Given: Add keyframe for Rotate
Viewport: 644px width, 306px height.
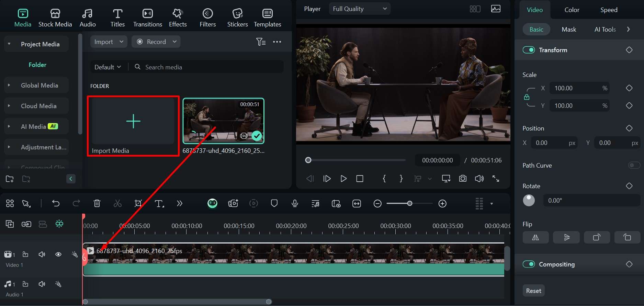Looking at the screenshot, I should [629, 186].
